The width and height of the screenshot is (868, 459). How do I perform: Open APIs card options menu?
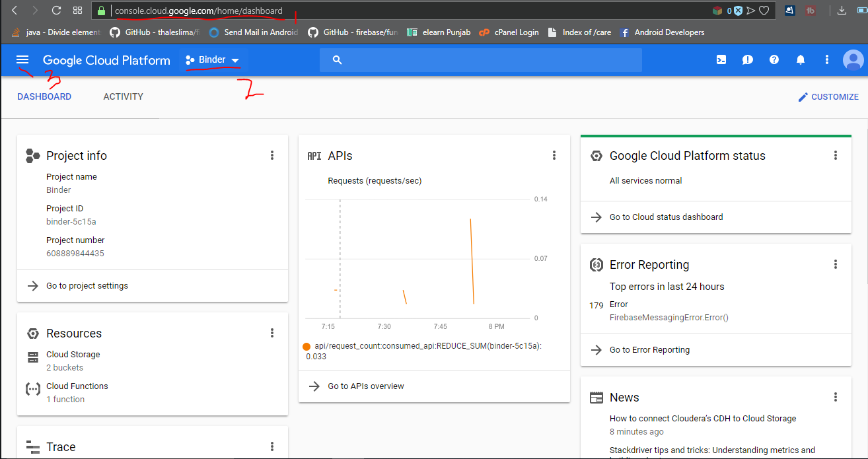coord(554,155)
